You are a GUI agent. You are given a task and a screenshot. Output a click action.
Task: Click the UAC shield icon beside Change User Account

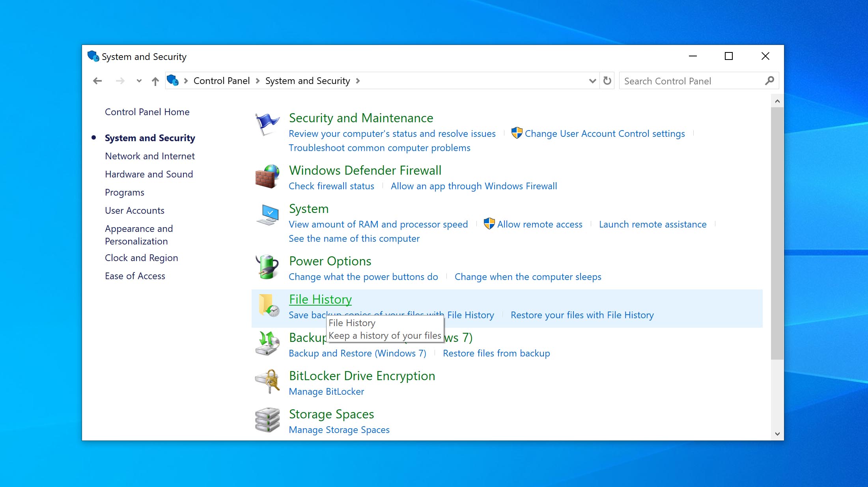[x=517, y=133]
